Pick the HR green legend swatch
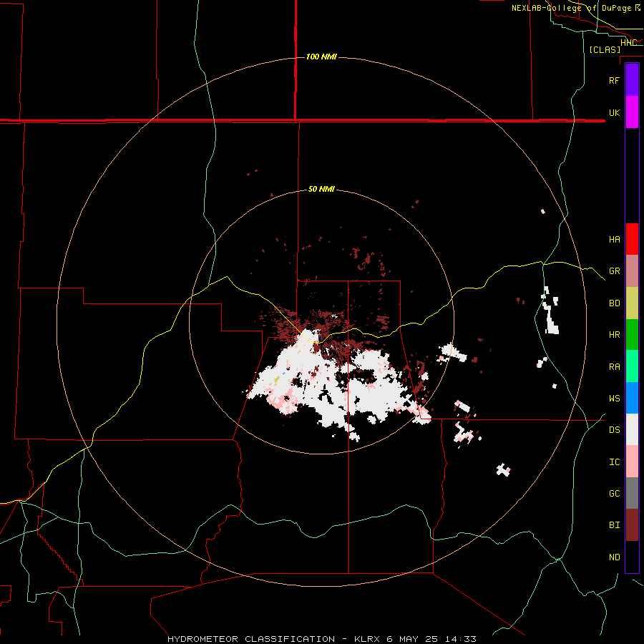The width and height of the screenshot is (644, 644). coord(632,335)
